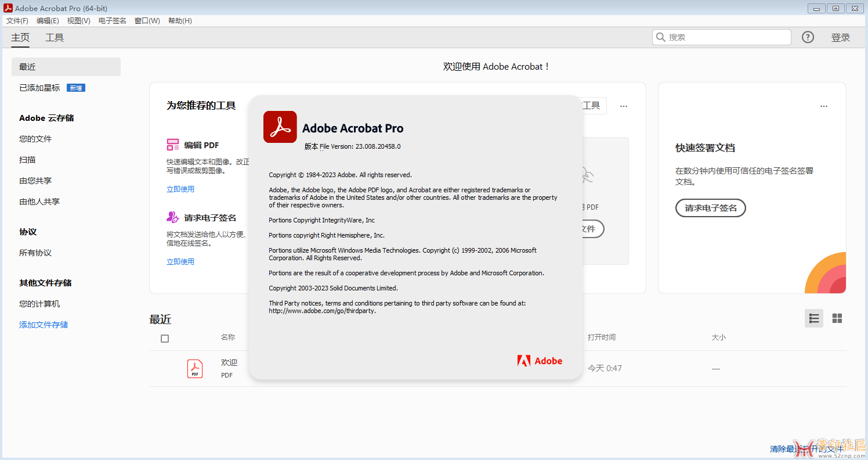
Task: Switch to list view in Recent section
Action: (814, 318)
